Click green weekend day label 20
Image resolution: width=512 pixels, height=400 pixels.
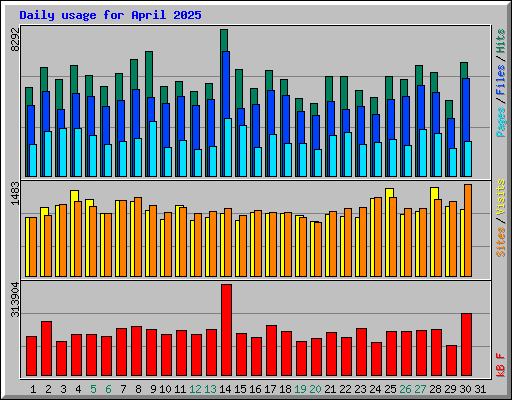pos(315,389)
